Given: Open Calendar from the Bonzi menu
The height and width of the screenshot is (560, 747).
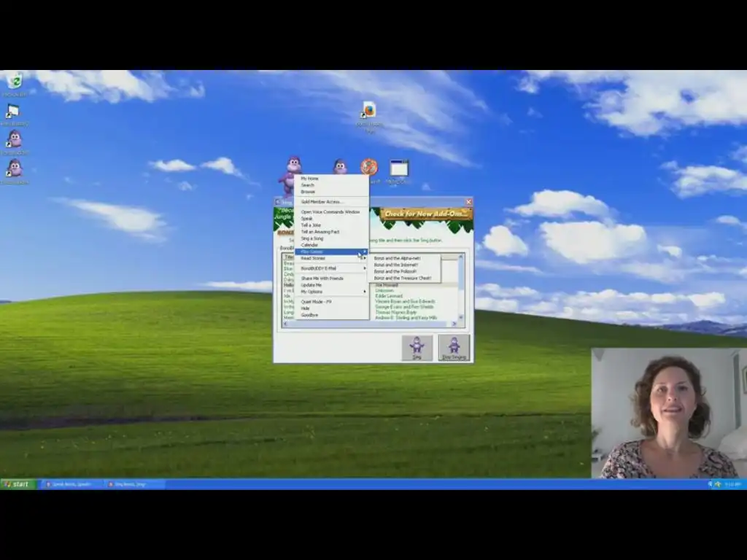Looking at the screenshot, I should point(332,245).
